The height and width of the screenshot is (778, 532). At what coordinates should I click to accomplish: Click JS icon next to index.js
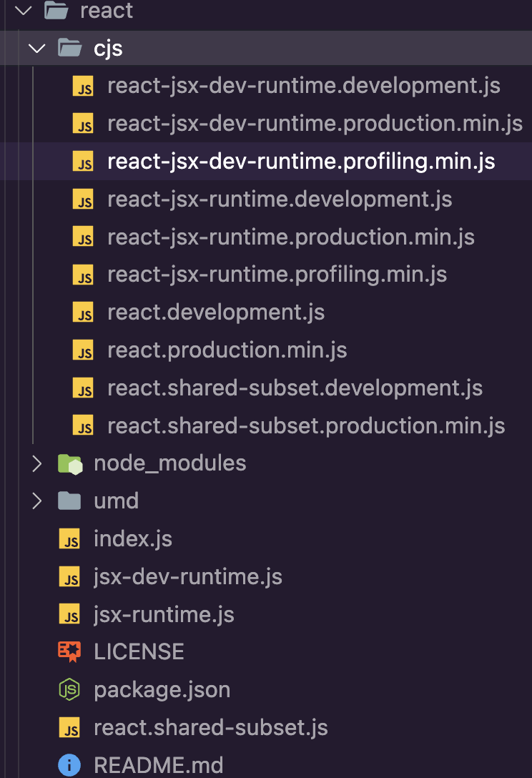click(69, 539)
